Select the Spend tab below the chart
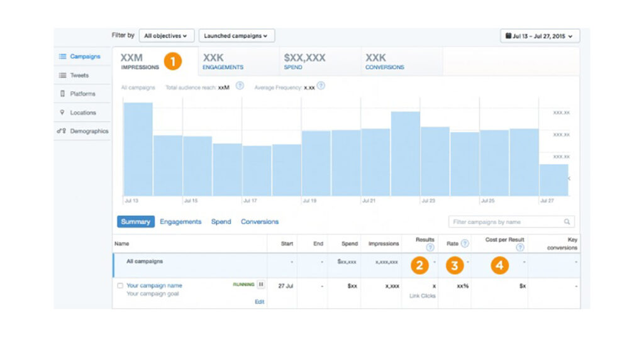The height and width of the screenshot is (337, 644). (x=221, y=222)
